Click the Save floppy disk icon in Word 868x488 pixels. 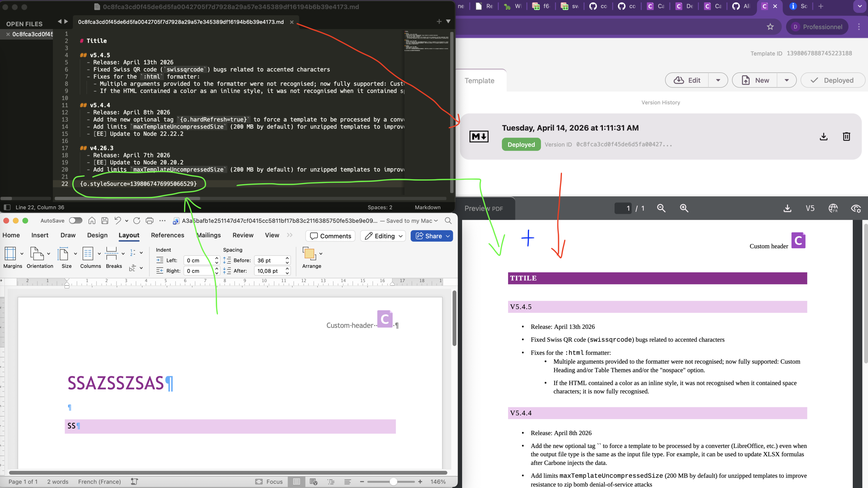[x=105, y=220]
